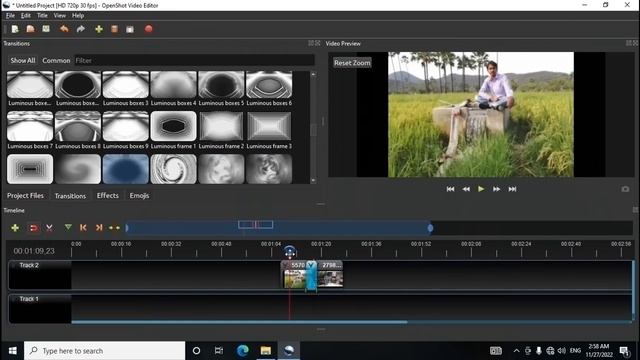Screen dimensions: 640x360
Task: Open the Edit menu
Action: pos(26,16)
